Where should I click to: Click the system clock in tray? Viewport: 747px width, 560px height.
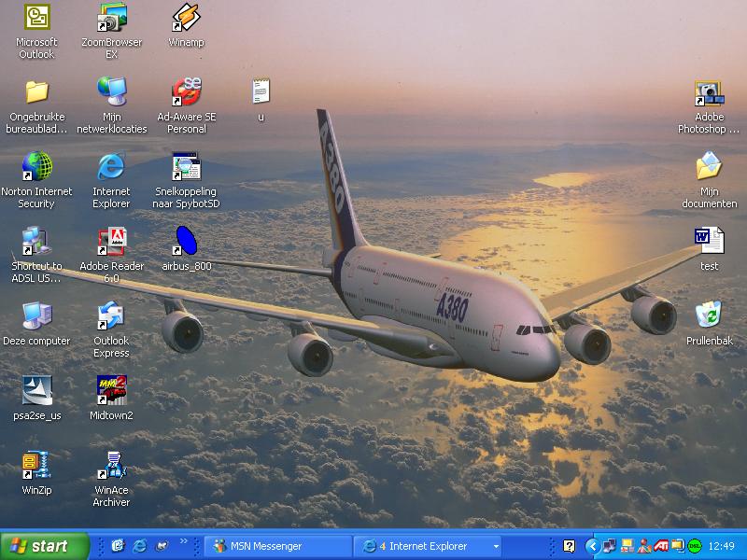(x=722, y=546)
